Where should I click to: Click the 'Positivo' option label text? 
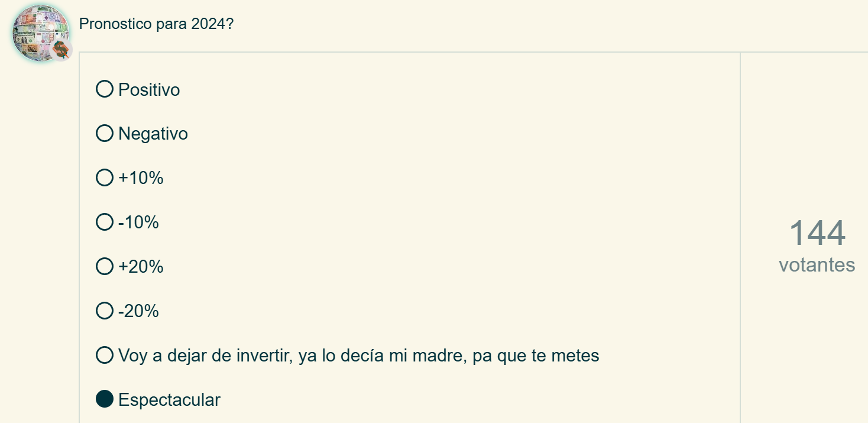149,90
